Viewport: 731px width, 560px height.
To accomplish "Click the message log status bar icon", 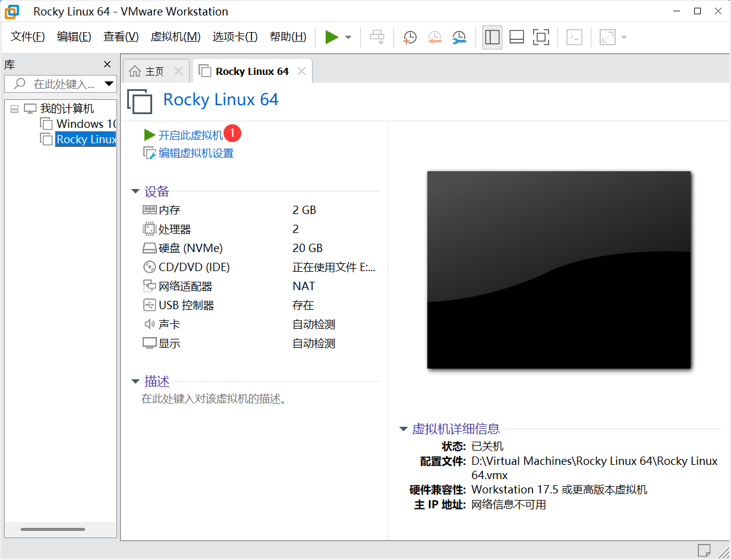I will [704, 549].
